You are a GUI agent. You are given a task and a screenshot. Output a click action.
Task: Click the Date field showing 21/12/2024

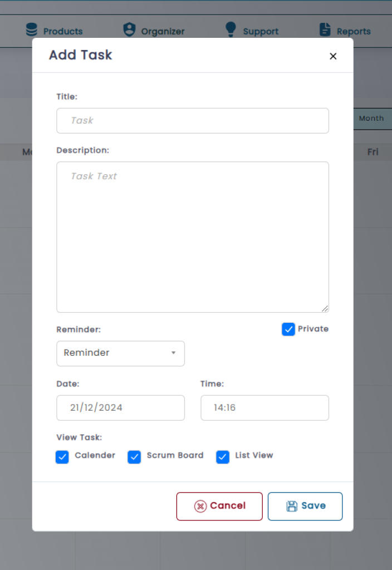[x=121, y=408]
